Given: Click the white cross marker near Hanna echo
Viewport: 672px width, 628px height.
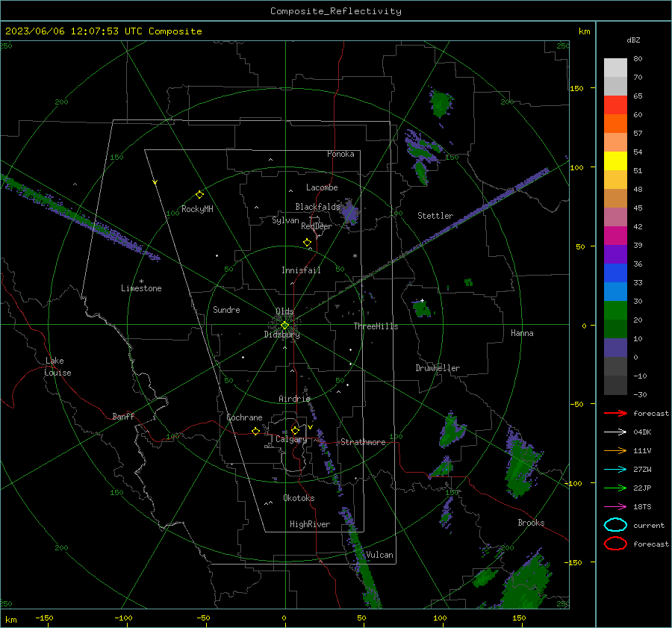Looking at the screenshot, I should tap(422, 300).
